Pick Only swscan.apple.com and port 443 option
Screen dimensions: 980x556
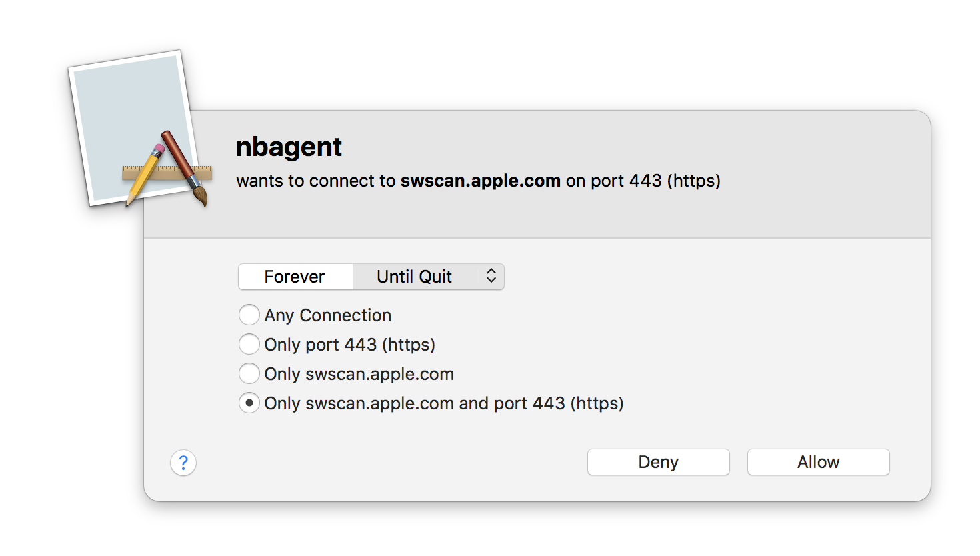pos(249,403)
